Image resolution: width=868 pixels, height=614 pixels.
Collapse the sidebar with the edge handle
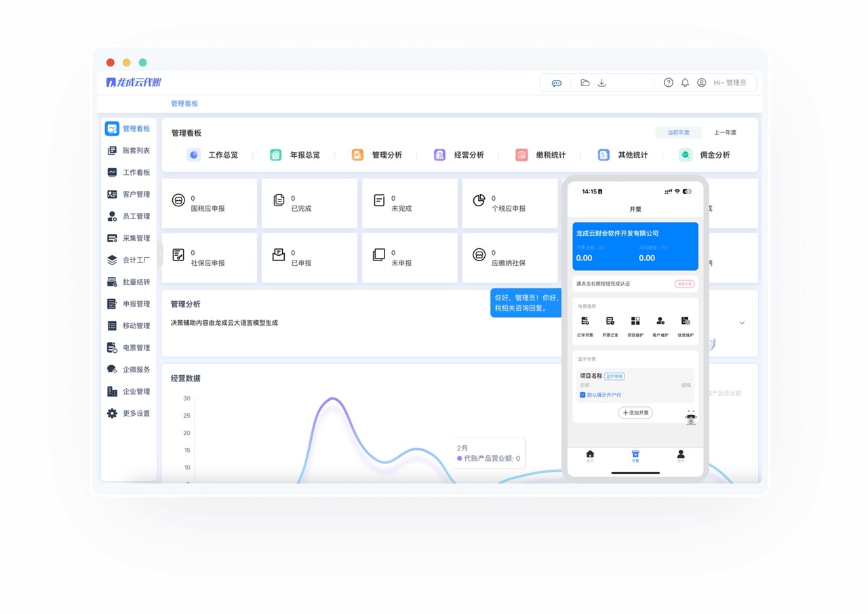[160, 254]
